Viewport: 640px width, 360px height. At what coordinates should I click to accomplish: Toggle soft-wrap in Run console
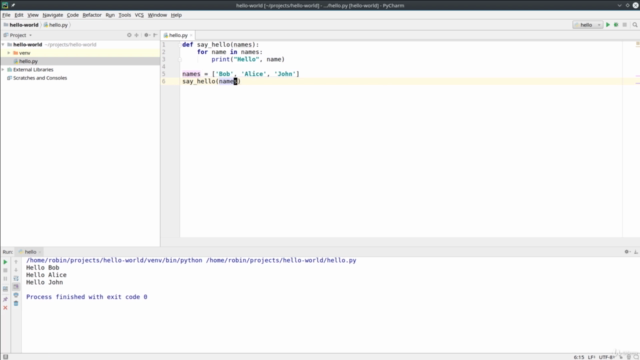click(16, 279)
